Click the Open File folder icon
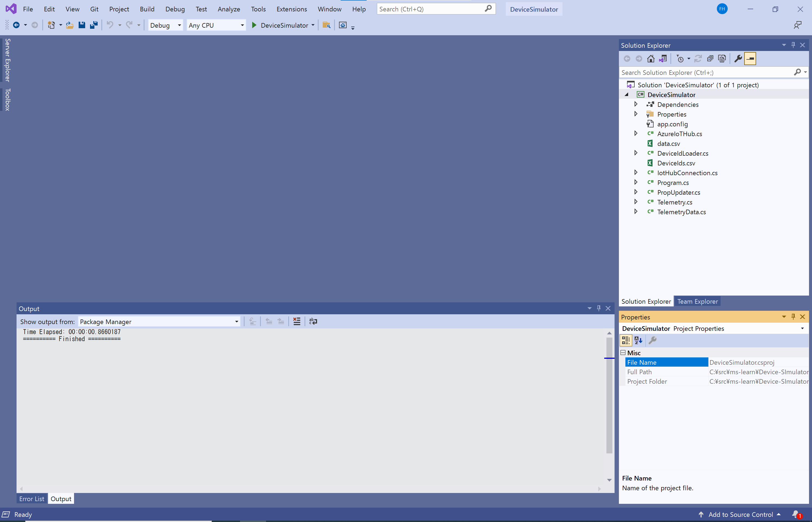 [69, 25]
